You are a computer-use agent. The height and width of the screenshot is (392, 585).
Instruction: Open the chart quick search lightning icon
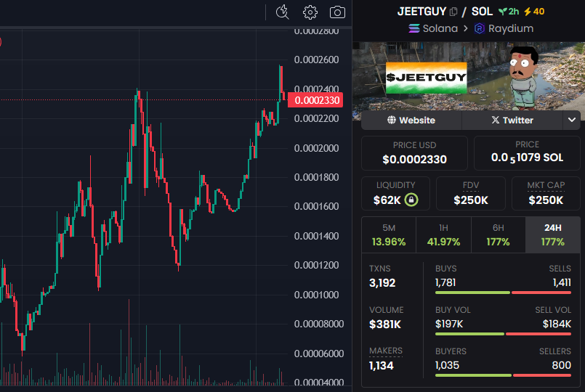283,12
